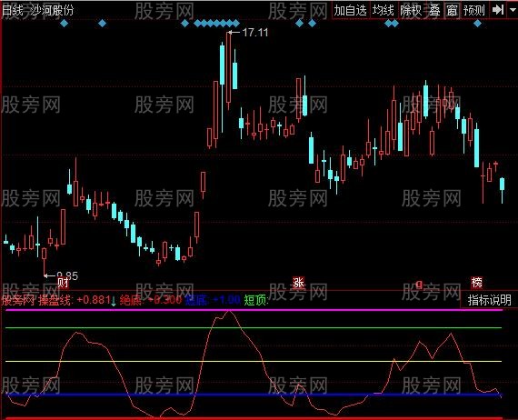The width and height of the screenshot is (518, 420).
Task: Select the 沙河股份 stock title
Action: coord(52,10)
